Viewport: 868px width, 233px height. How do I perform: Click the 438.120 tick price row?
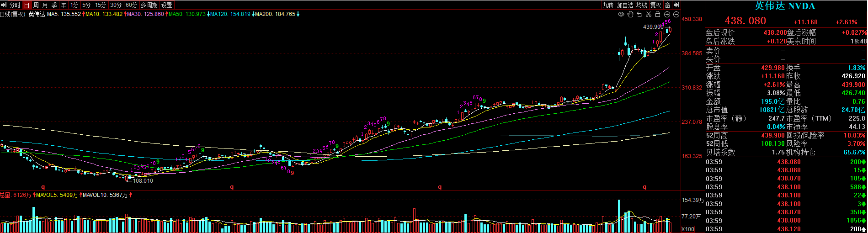pos(786,229)
